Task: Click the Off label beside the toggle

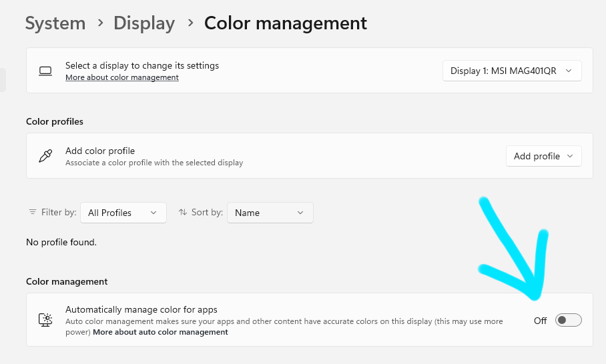Action: [540, 321]
